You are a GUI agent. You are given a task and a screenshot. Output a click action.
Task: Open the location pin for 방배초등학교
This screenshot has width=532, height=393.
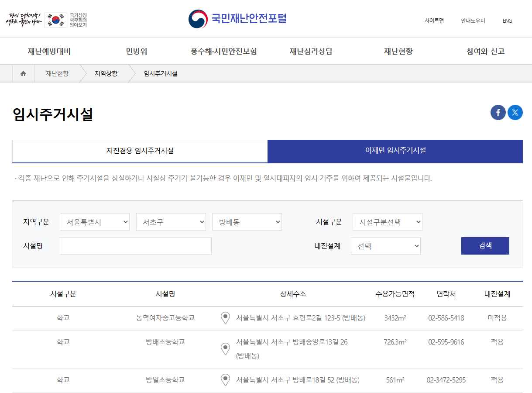[x=225, y=349]
